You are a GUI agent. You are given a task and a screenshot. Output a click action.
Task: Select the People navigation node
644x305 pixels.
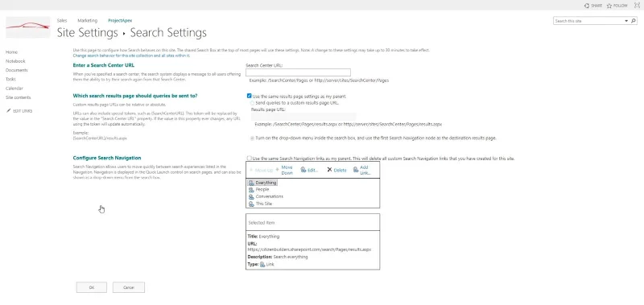(x=259, y=190)
